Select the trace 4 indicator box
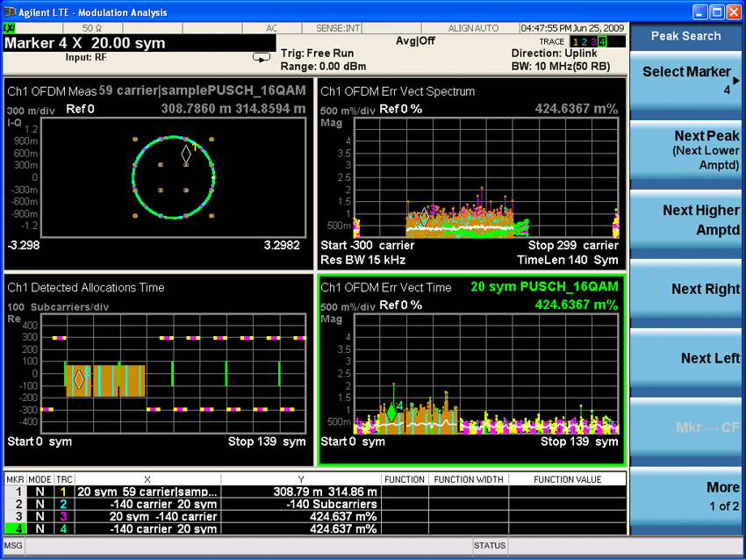The height and width of the screenshot is (560, 746). (x=601, y=41)
